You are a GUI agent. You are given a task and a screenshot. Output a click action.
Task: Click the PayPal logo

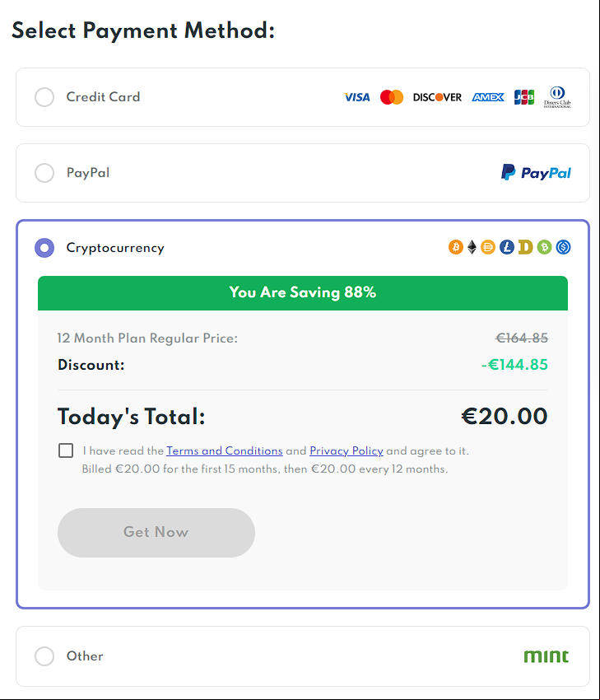pyautogui.click(x=536, y=172)
